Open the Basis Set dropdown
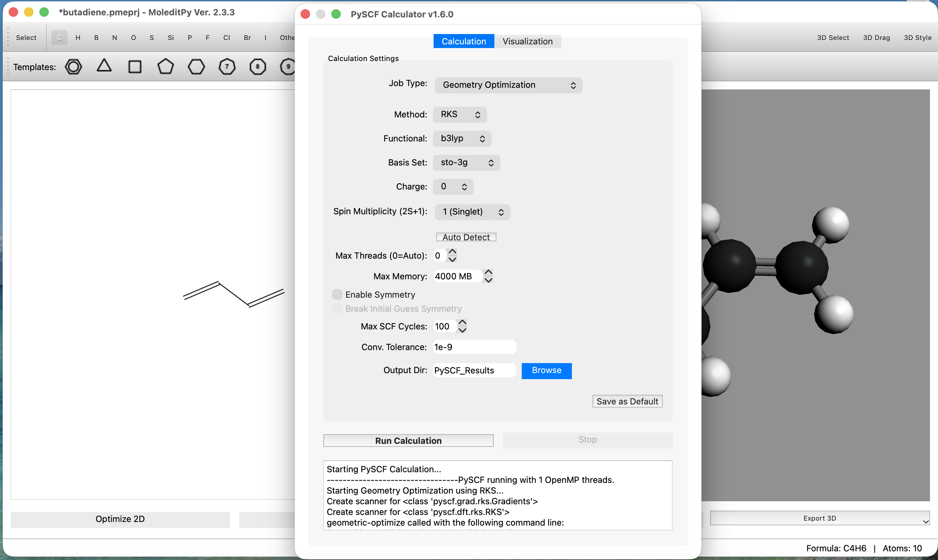 coord(466,163)
